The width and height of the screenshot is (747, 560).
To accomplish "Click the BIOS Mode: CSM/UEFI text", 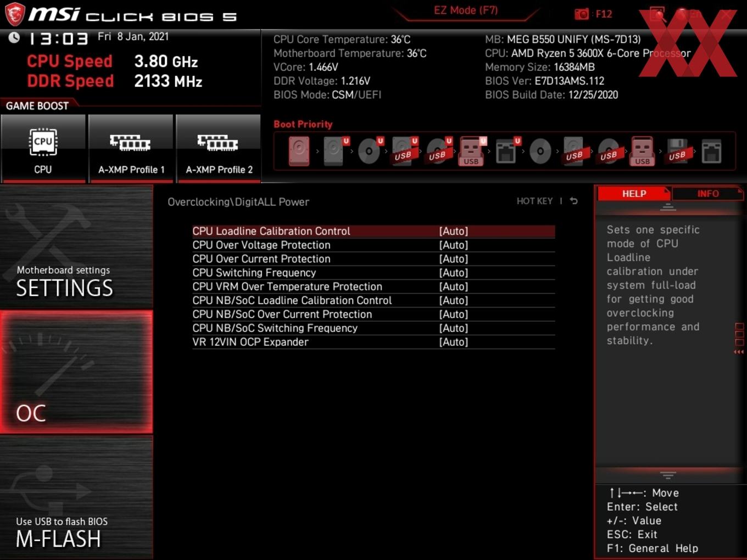I will tap(327, 94).
